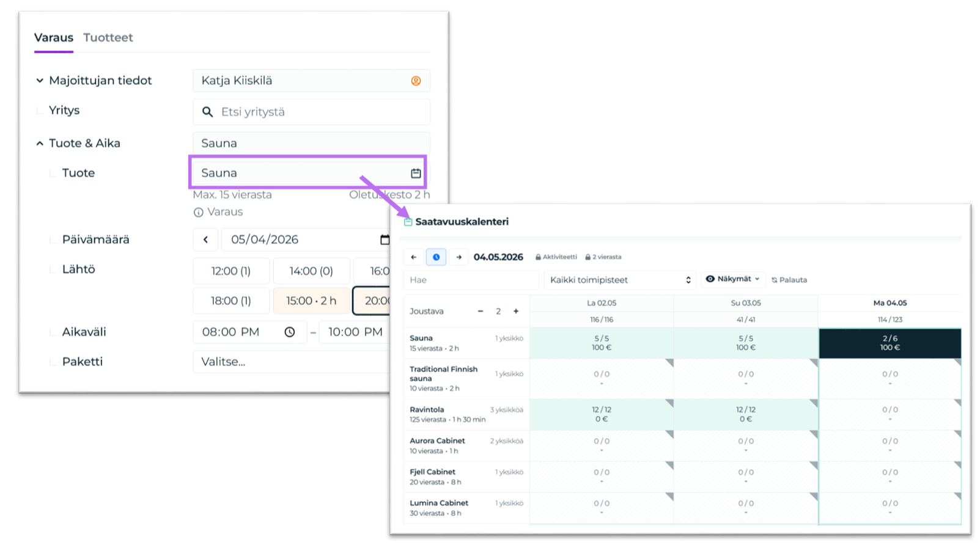Select the 18:00 (1) departure slot
This screenshot has height=545, width=980.
[231, 301]
